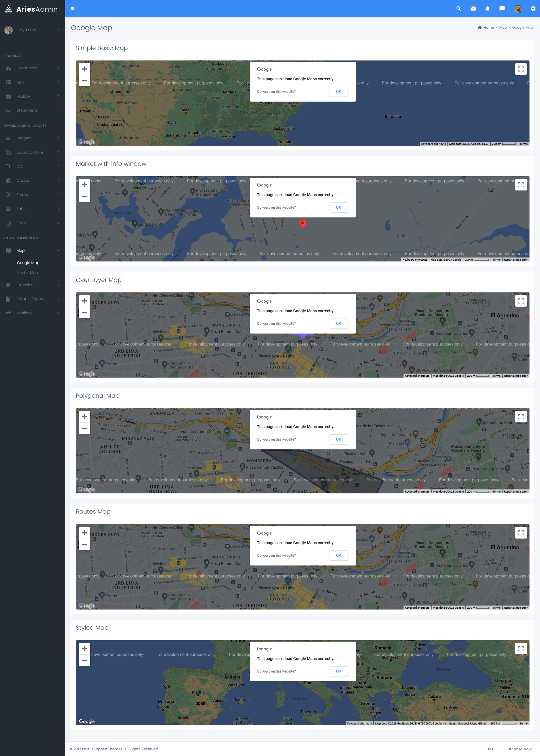Collapse the Map sidebar menu
This screenshot has width=540, height=756.
click(x=33, y=251)
